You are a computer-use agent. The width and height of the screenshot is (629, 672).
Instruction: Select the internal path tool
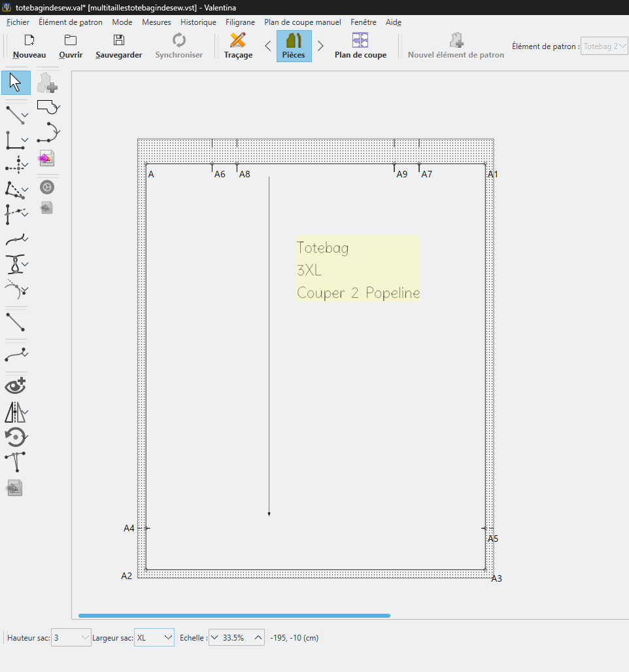(x=46, y=132)
